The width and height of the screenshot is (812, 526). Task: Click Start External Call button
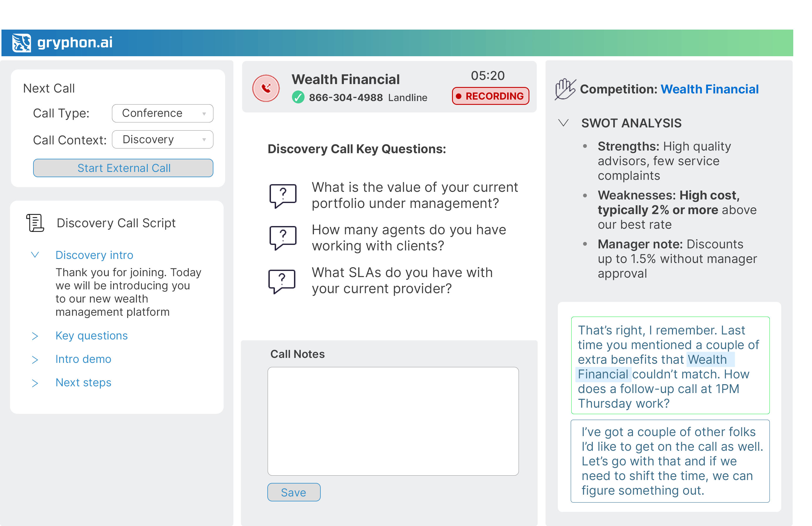pyautogui.click(x=123, y=168)
